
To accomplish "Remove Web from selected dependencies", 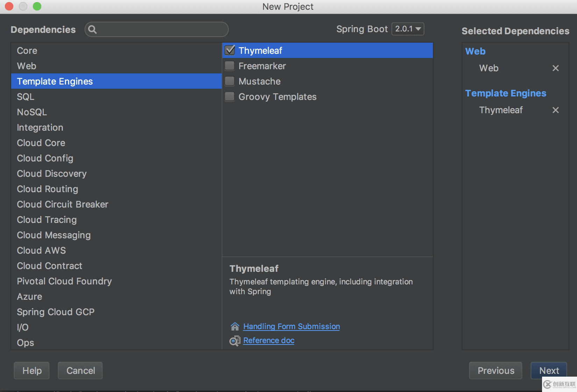I will pyautogui.click(x=555, y=68).
